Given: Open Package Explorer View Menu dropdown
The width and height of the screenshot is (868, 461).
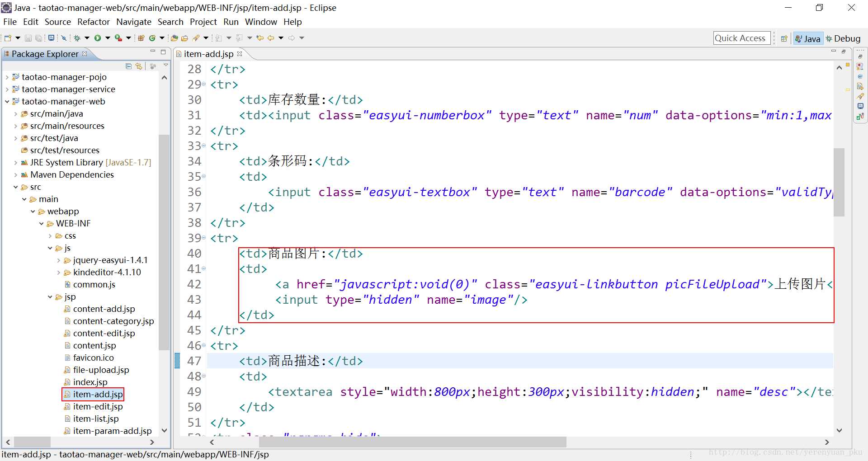Looking at the screenshot, I should [166, 66].
